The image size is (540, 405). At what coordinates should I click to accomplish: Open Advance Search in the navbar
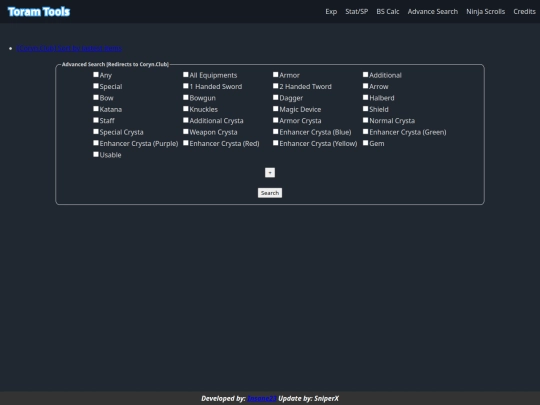tap(433, 12)
